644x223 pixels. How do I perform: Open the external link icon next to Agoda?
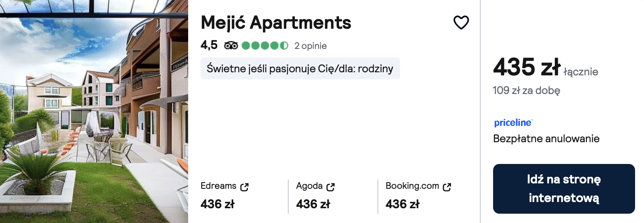(x=331, y=187)
